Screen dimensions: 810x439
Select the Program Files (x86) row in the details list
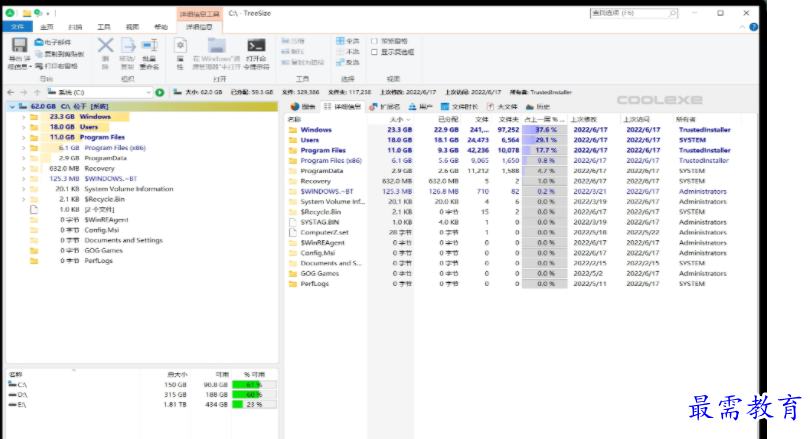pyautogui.click(x=330, y=160)
